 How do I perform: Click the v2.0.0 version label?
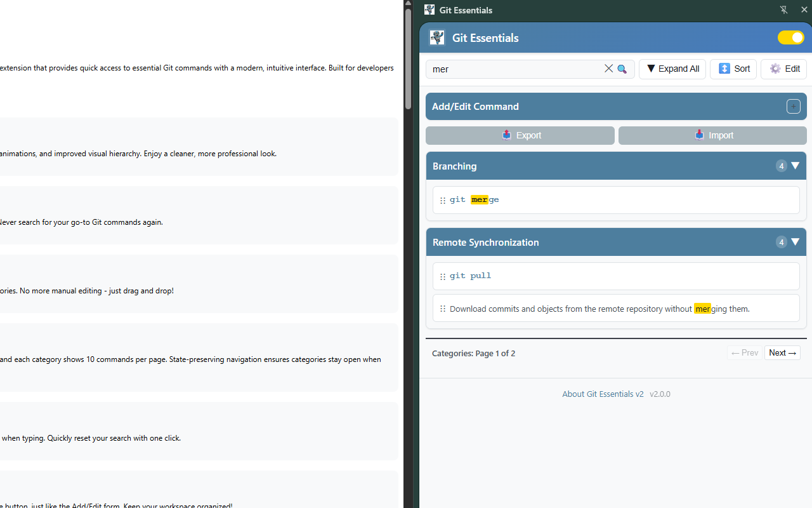pyautogui.click(x=660, y=394)
